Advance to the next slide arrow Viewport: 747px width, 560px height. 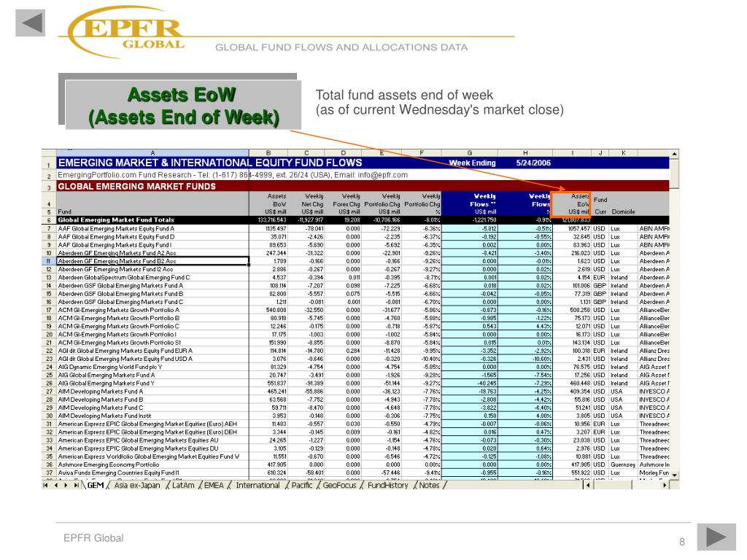(x=716, y=537)
